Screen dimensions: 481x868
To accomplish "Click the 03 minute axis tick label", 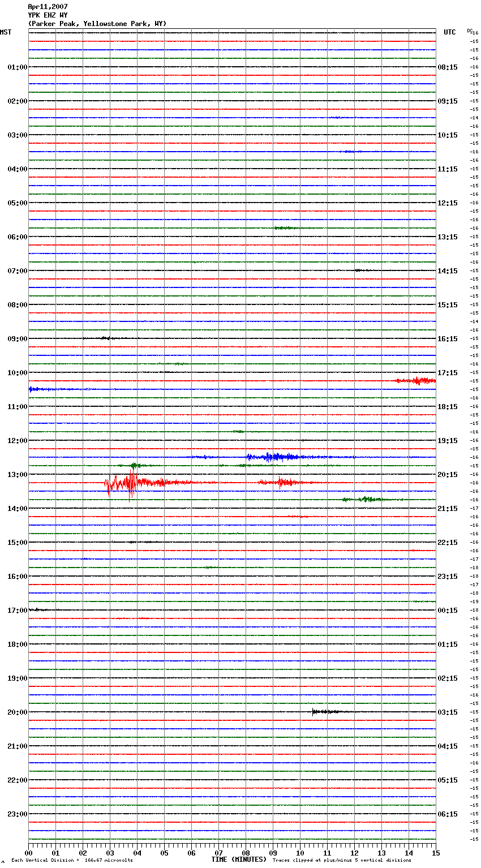I will (110, 853).
